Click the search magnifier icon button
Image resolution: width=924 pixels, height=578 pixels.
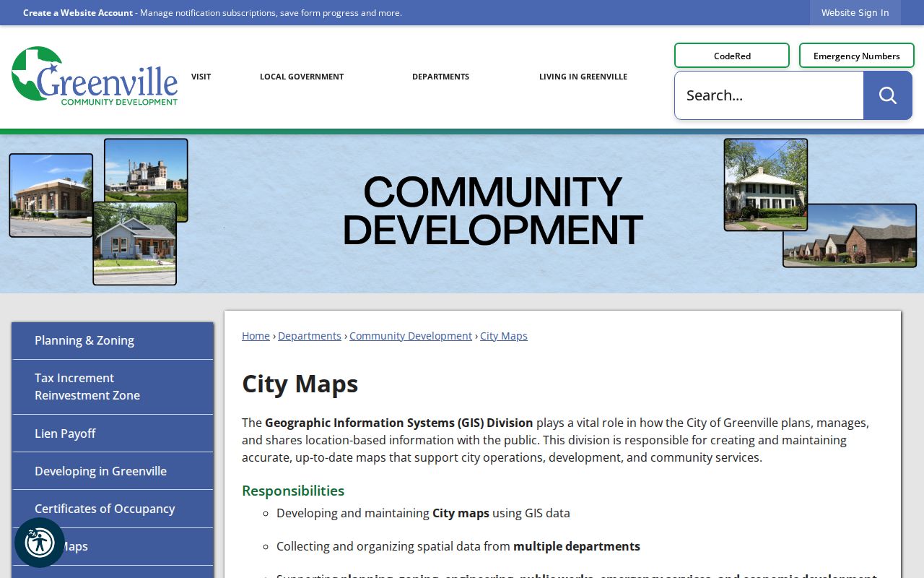coord(887,95)
